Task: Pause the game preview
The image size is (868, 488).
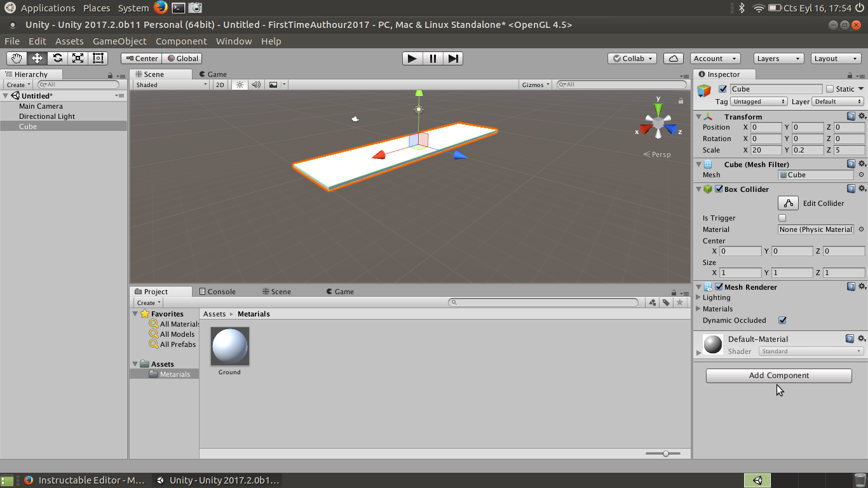Action: [x=433, y=58]
